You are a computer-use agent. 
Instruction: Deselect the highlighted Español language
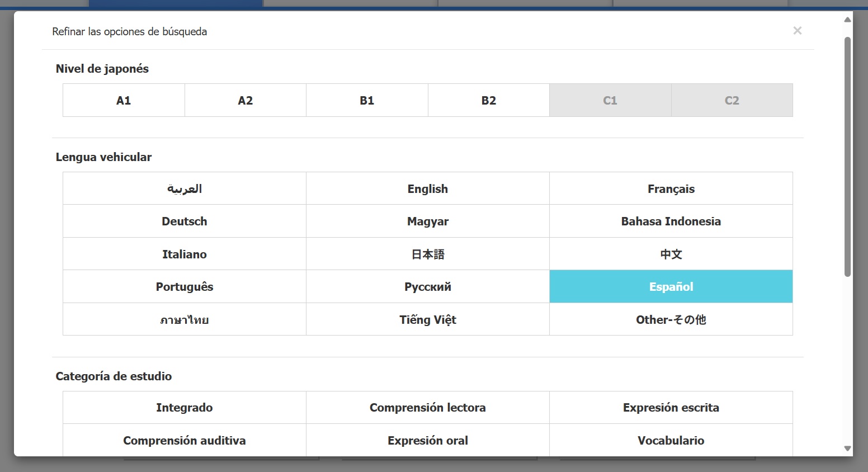tap(671, 287)
